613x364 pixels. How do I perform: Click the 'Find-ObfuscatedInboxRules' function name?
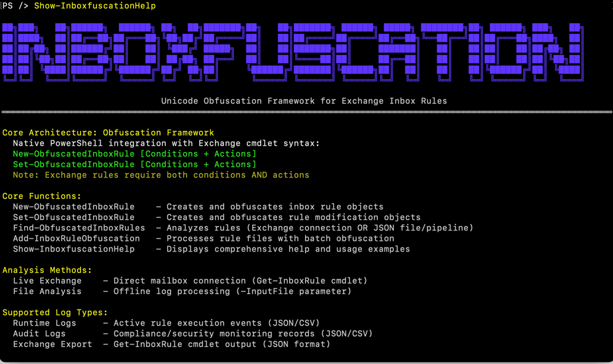[79, 228]
